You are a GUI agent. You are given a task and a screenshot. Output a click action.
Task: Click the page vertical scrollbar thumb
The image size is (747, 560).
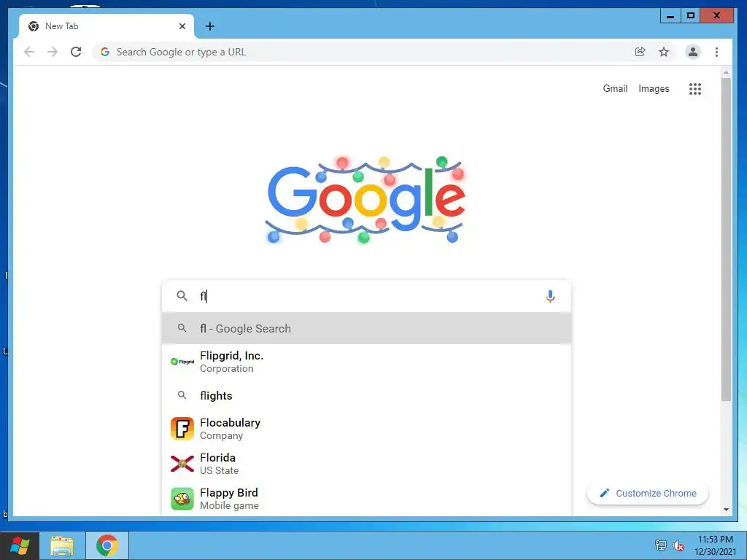726,239
